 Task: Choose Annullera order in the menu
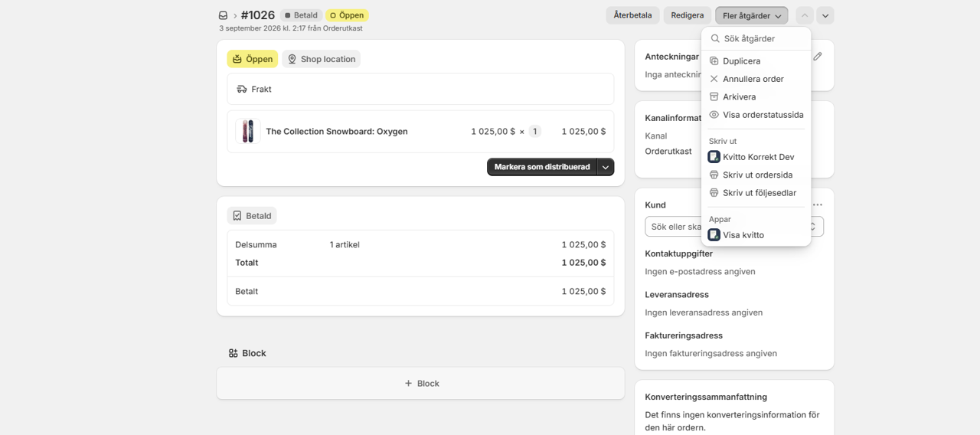pyautogui.click(x=756, y=79)
